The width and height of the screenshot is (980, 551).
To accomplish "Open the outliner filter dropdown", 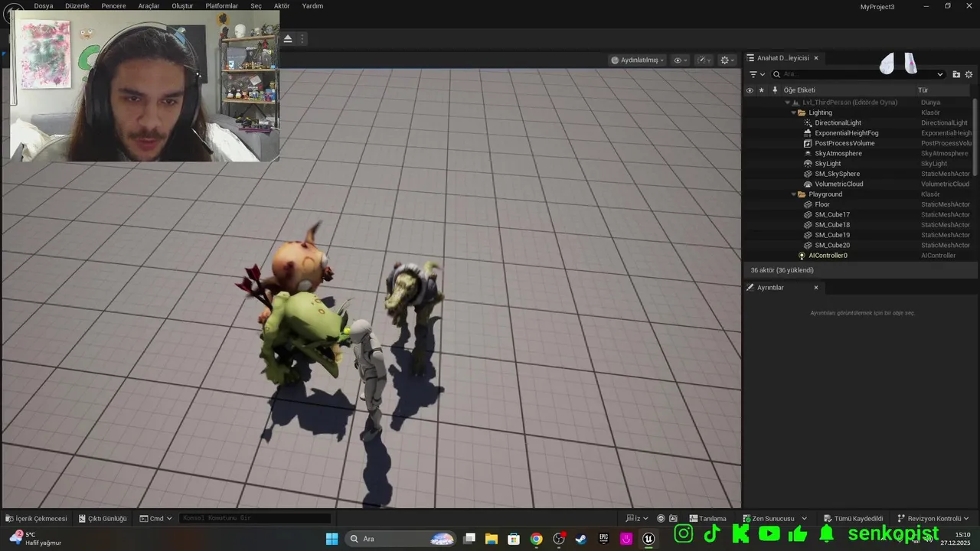I will [x=756, y=74].
